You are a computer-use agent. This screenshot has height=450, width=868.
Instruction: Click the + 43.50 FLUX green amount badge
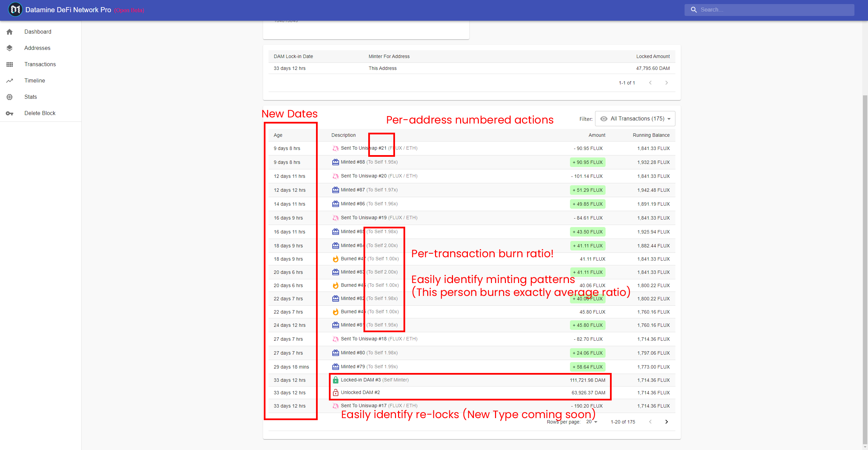588,232
